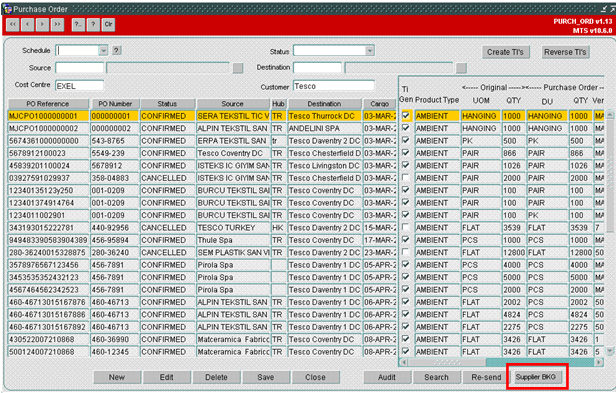Toggle TI Gen checkbox for Thule Spa row
This screenshot has height=393, width=616.
(x=406, y=240)
